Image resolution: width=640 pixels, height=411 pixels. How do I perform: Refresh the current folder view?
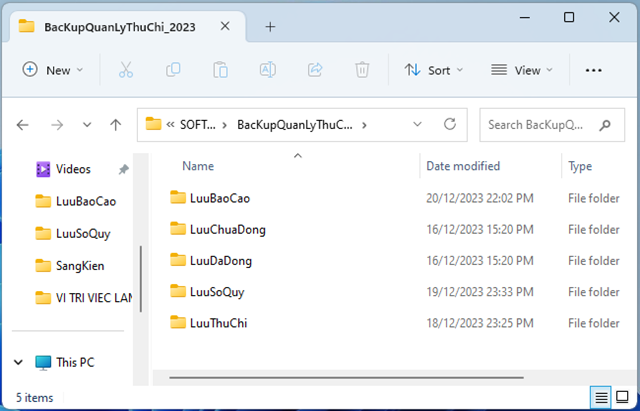point(450,125)
